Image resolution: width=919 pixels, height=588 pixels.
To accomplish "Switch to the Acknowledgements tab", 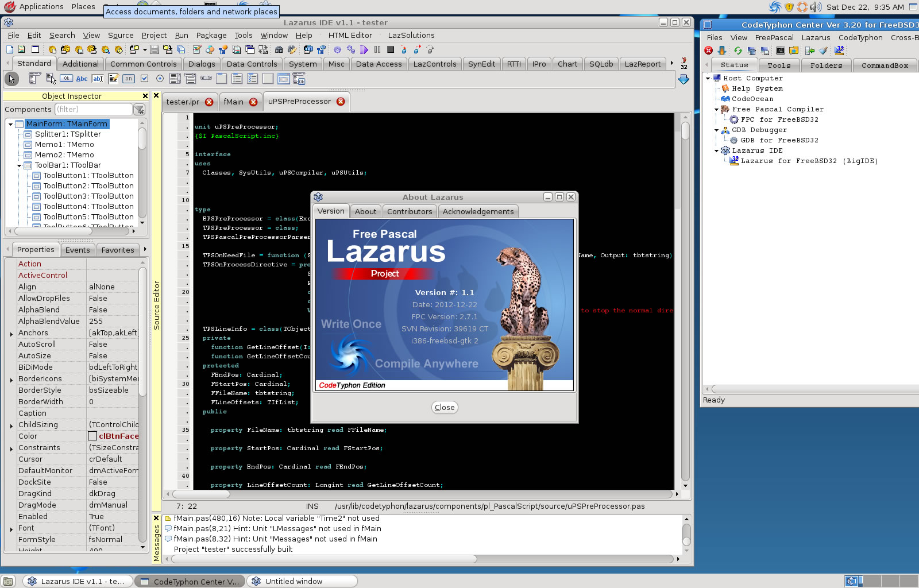I will [x=478, y=211].
